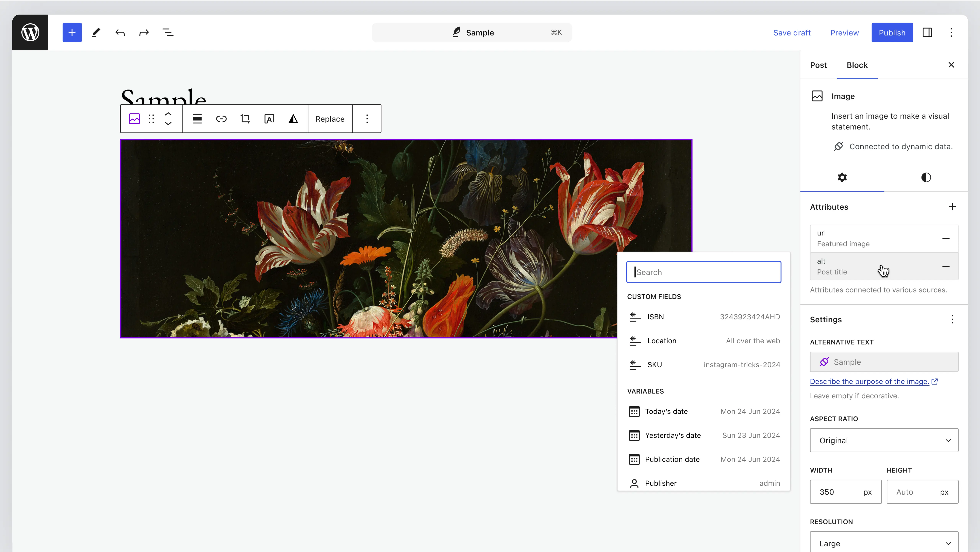Open the Resolution dropdown set to Large
Image resolution: width=980 pixels, height=552 pixels.
point(884,543)
